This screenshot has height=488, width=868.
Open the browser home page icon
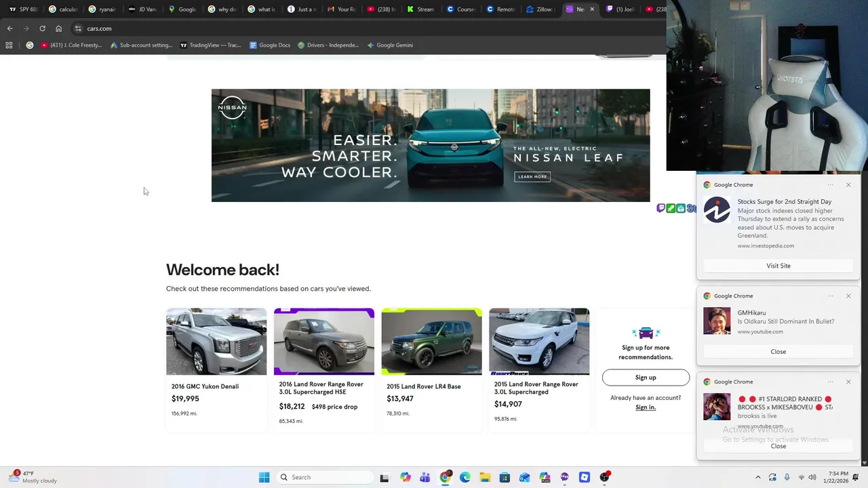click(x=59, y=28)
